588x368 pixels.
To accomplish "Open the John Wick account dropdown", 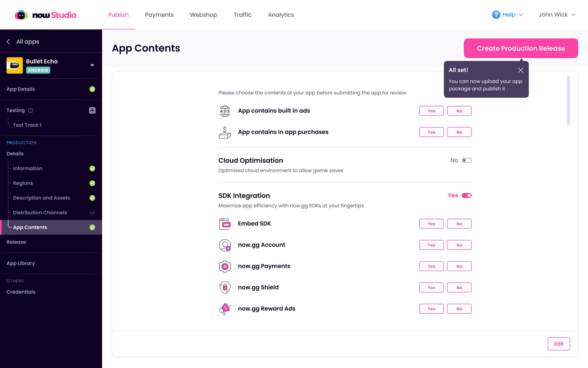I will 557,15.
